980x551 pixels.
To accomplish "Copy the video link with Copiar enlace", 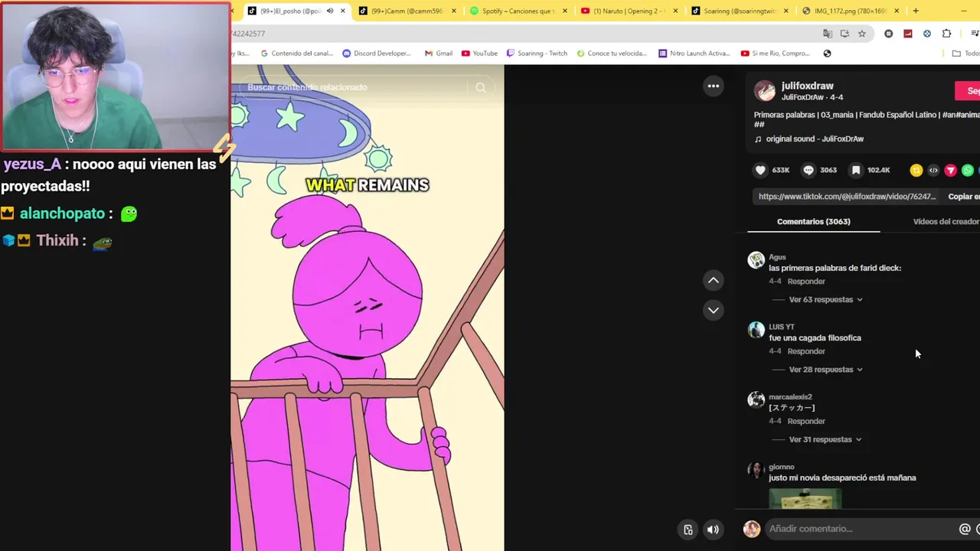I will [x=963, y=197].
